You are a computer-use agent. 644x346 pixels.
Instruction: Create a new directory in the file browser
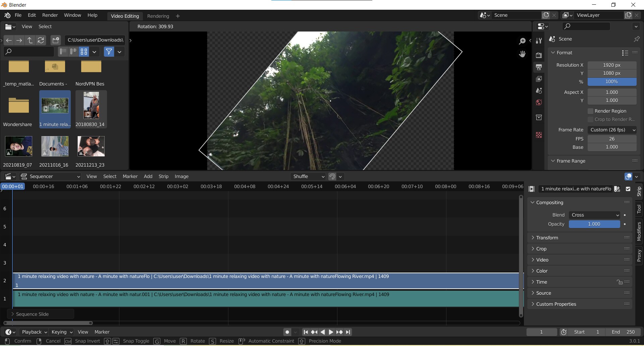[x=55, y=40]
